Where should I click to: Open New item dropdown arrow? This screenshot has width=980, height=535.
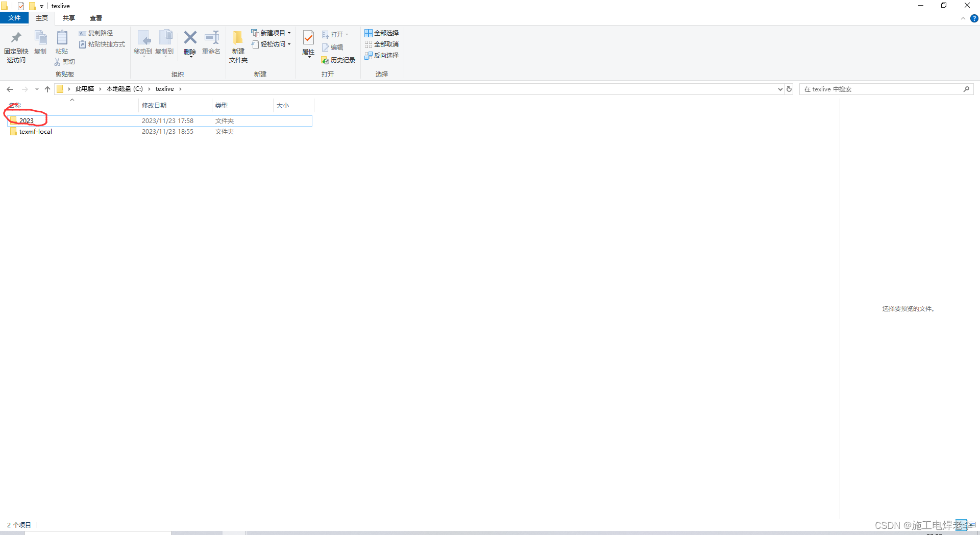click(289, 33)
